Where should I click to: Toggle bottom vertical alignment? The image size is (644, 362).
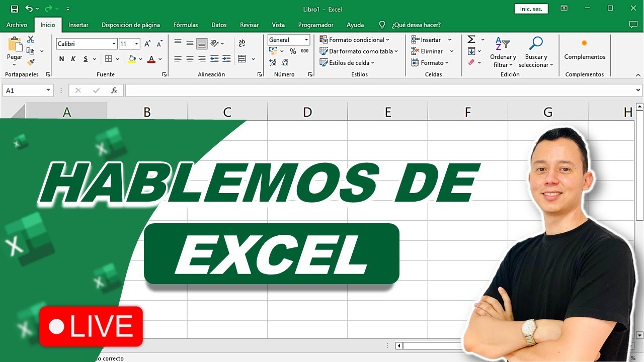pyautogui.click(x=202, y=43)
